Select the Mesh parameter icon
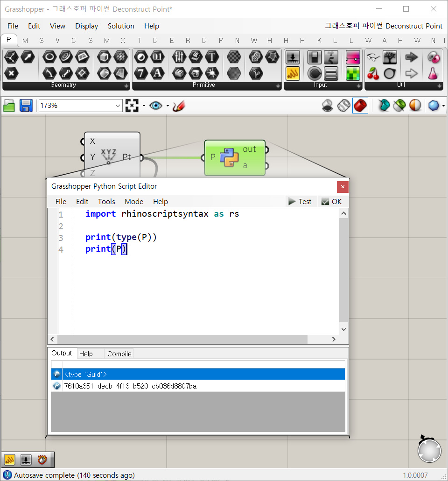 [120, 57]
